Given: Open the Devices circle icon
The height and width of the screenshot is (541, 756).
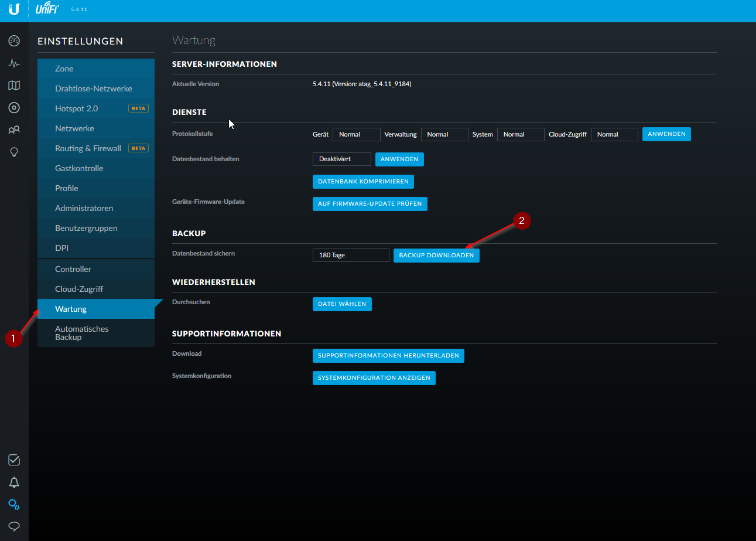Looking at the screenshot, I should pyautogui.click(x=14, y=108).
